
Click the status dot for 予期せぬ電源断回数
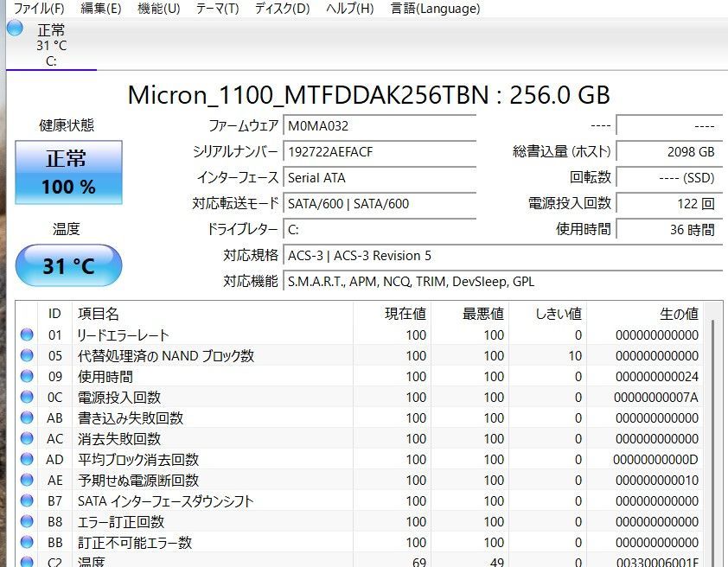[29, 480]
